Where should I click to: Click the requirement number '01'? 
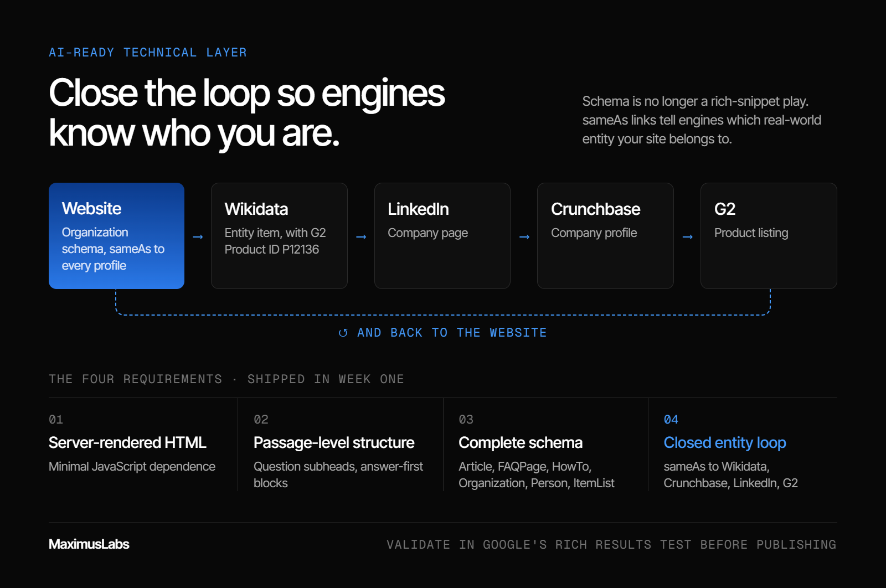coord(56,420)
